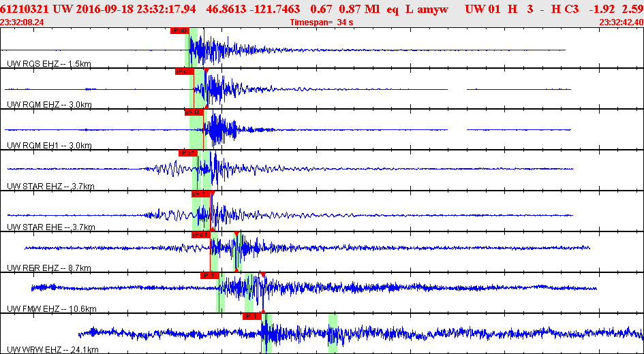Image resolution: width=644 pixels, height=354 pixels.
Task: Click the start time 23:32:08.24
Action: pos(22,22)
